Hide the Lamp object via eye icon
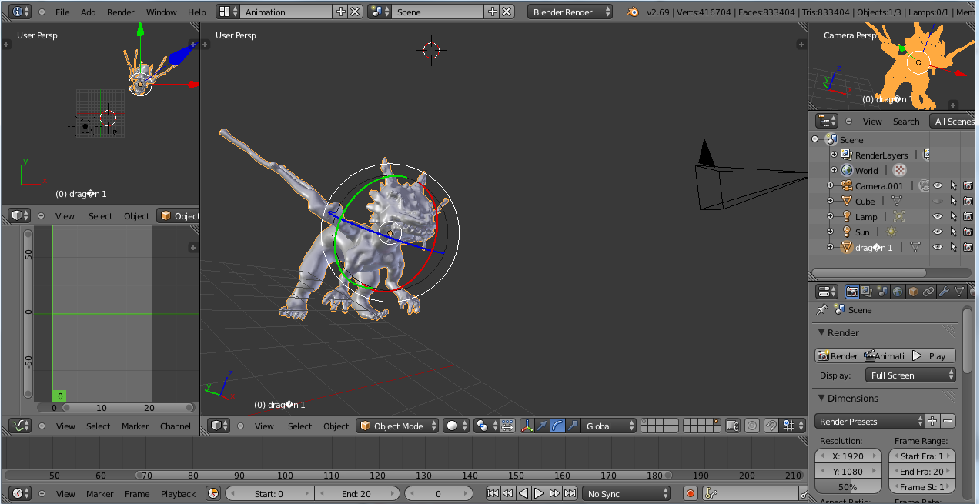Screen dimensions: 980x504 pos(938,216)
